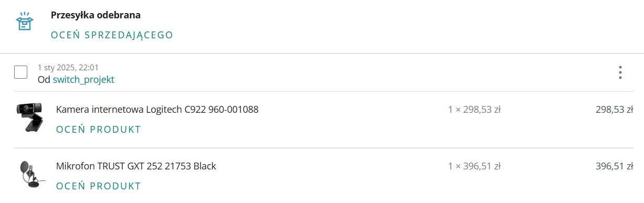
Task: Click OCEŃ PRODUKT under the TRUST microphone
Action: pos(99,186)
